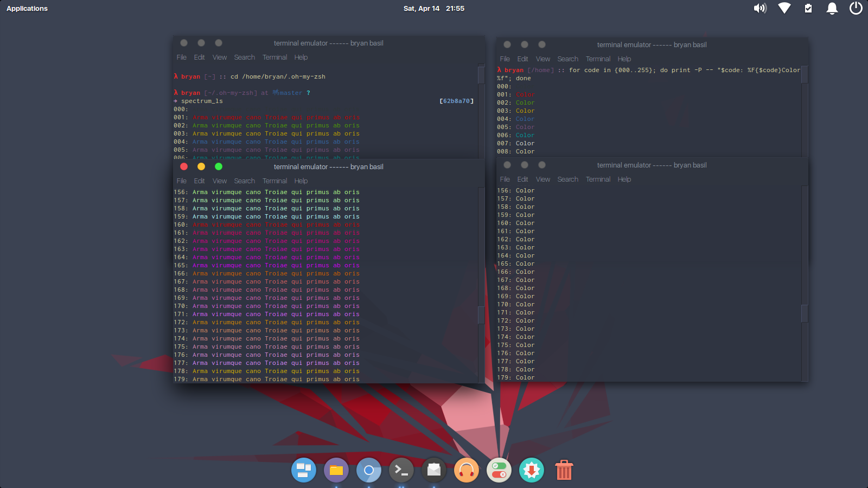Launch the file manager from the dock
Viewport: 868px width, 488px height.
336,470
